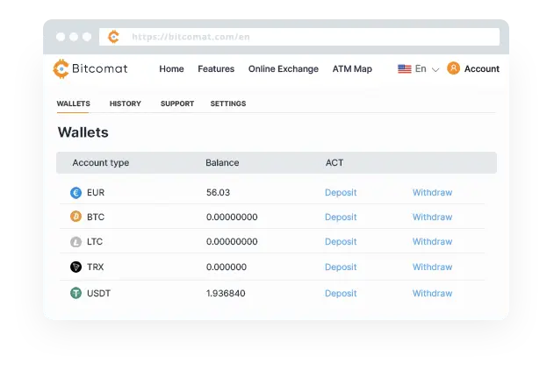Image resolution: width=554 pixels, height=392 pixels.
Task: Click the TRX balance 0.000000
Action: point(227,267)
